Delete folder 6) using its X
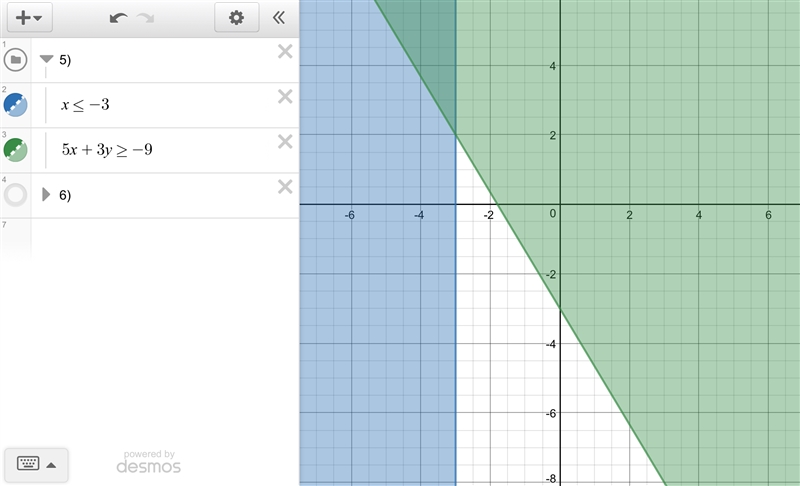This screenshot has height=486, width=800. [x=285, y=187]
